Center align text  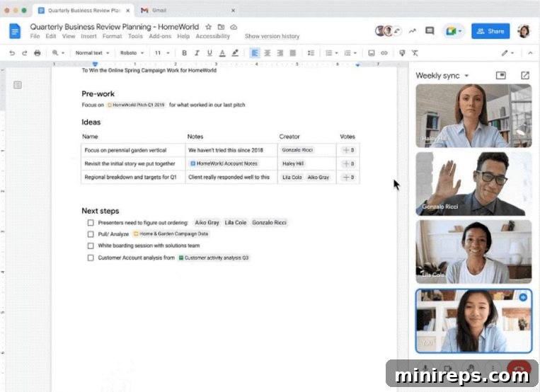pos(268,52)
